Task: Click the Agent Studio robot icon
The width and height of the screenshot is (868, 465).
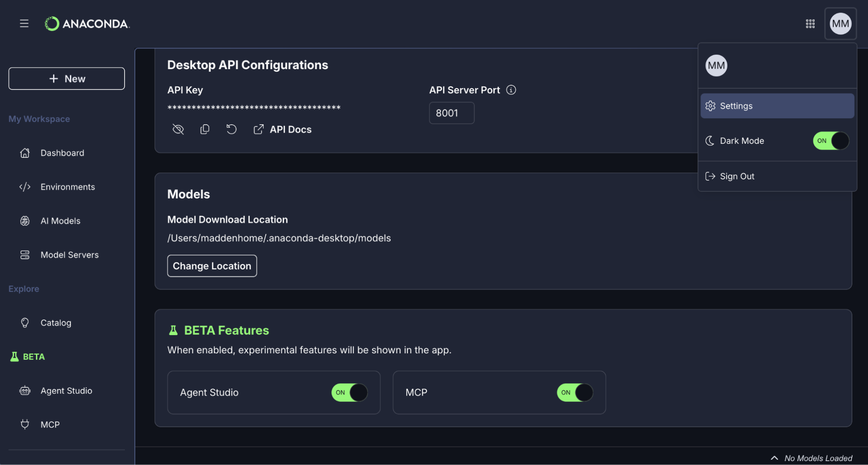Action: (x=25, y=391)
